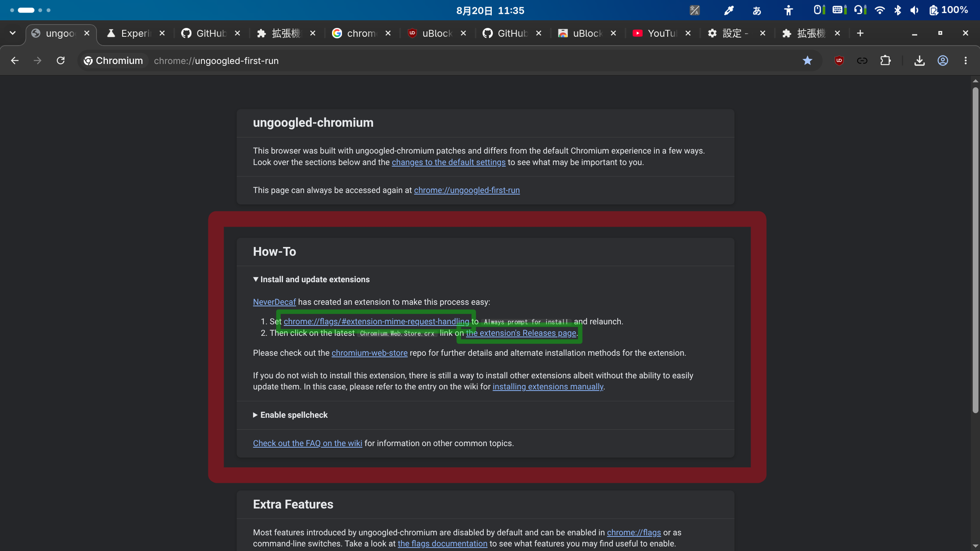Click the color picker eyedropper tray icon

tap(728, 10)
